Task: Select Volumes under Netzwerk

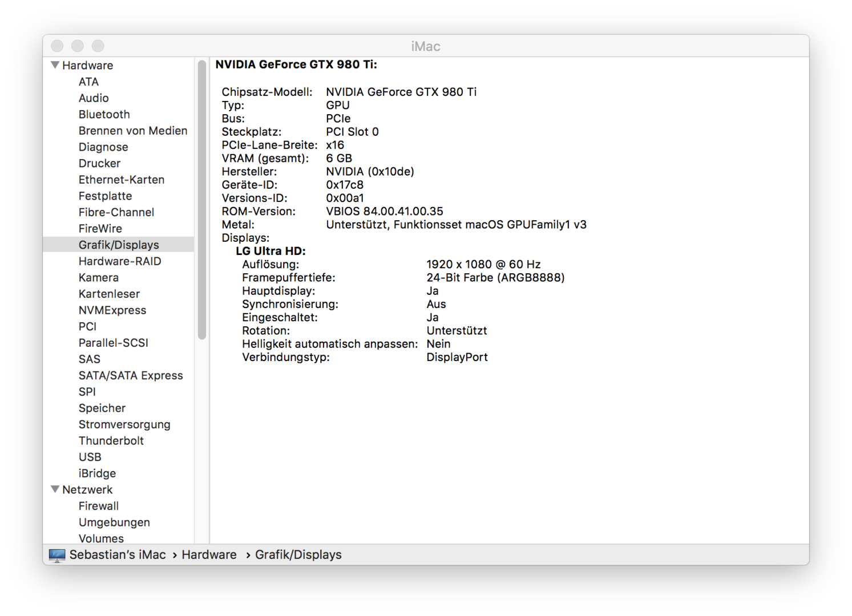Action: tap(101, 538)
